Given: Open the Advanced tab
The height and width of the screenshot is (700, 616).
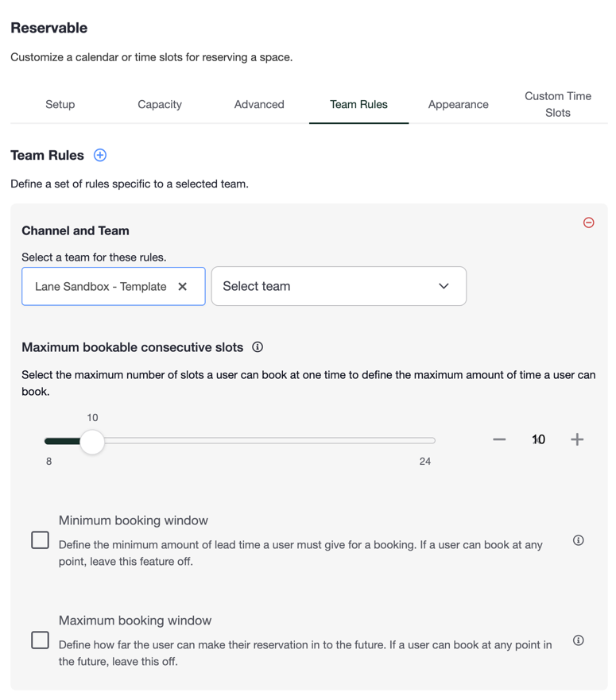Looking at the screenshot, I should [259, 104].
